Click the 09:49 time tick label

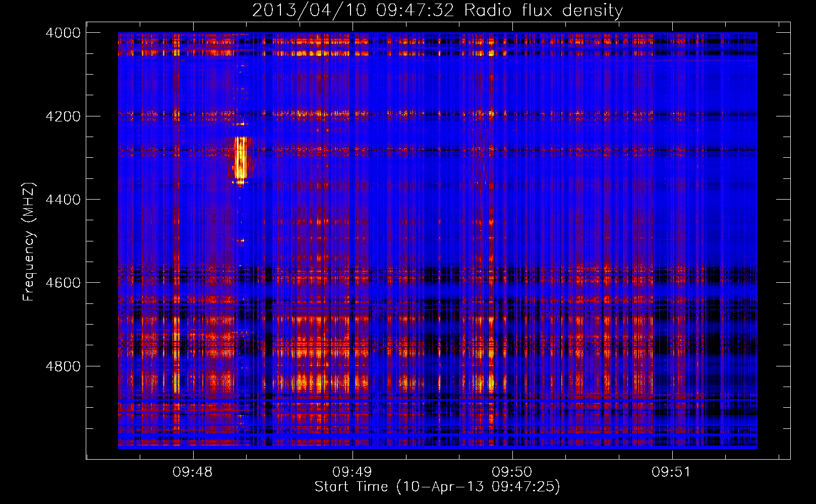click(352, 472)
